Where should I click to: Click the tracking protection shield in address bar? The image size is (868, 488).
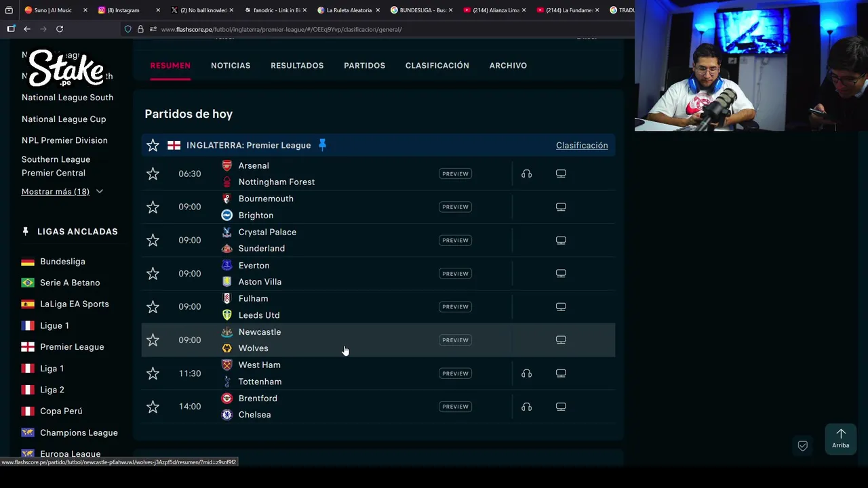(x=127, y=29)
